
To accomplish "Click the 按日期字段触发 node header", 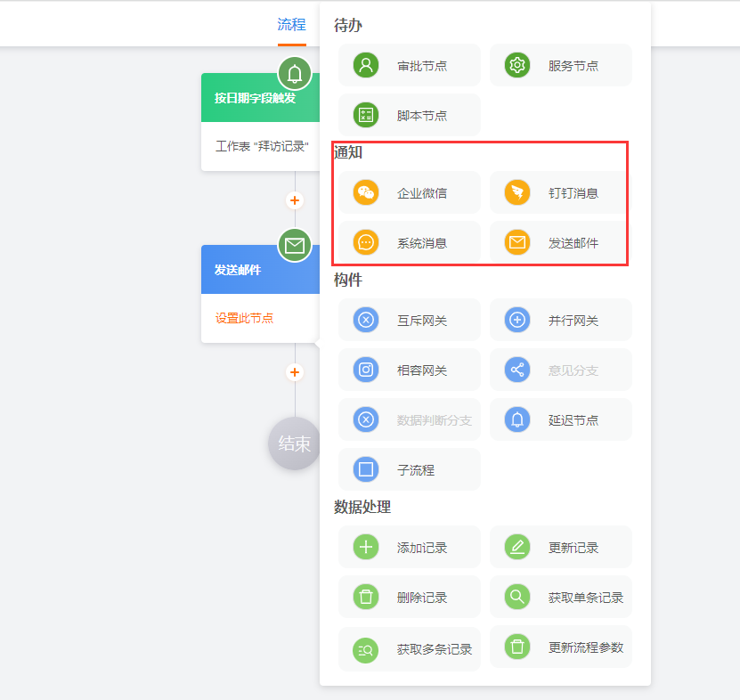I will pyautogui.click(x=261, y=98).
